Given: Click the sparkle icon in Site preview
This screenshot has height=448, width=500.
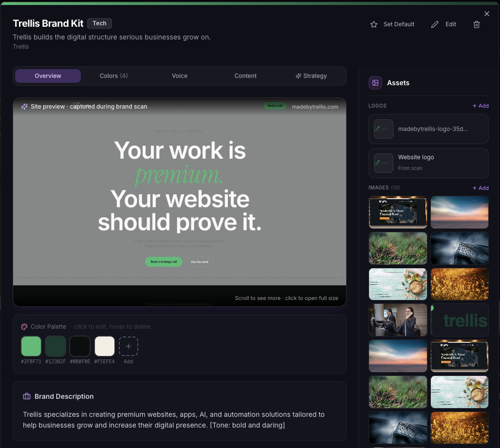Looking at the screenshot, I should [x=24, y=107].
